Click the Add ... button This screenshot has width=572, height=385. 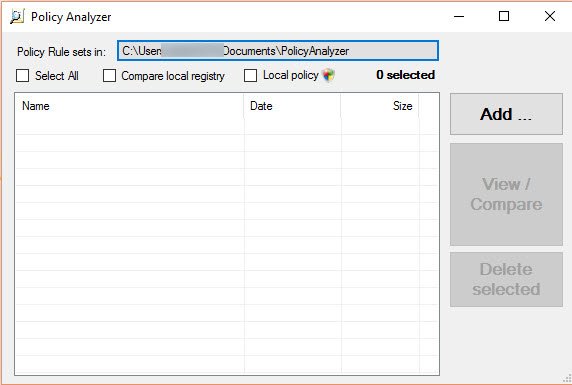coord(506,114)
